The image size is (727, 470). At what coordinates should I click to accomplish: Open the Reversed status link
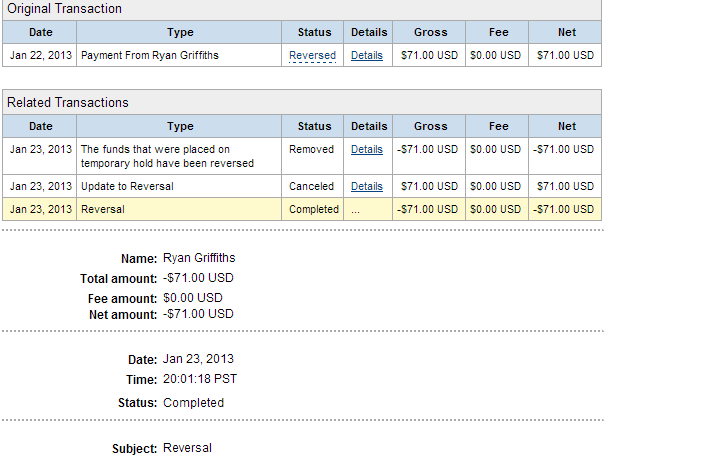(x=312, y=56)
